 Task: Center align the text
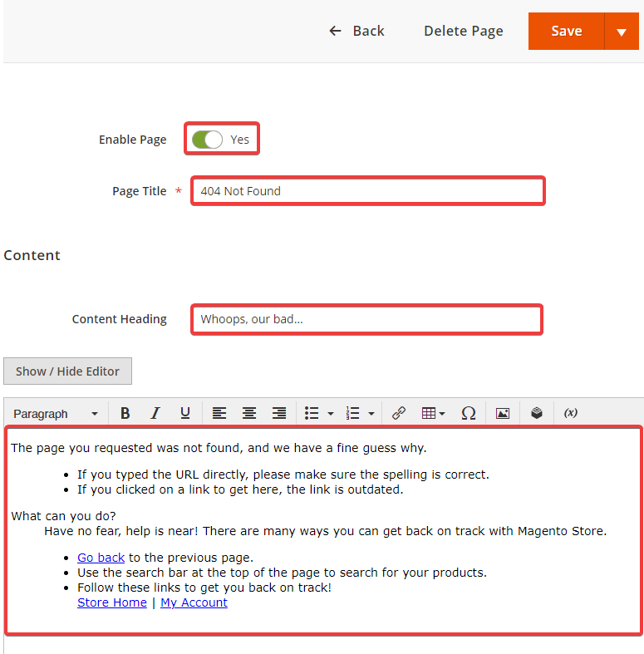[249, 413]
